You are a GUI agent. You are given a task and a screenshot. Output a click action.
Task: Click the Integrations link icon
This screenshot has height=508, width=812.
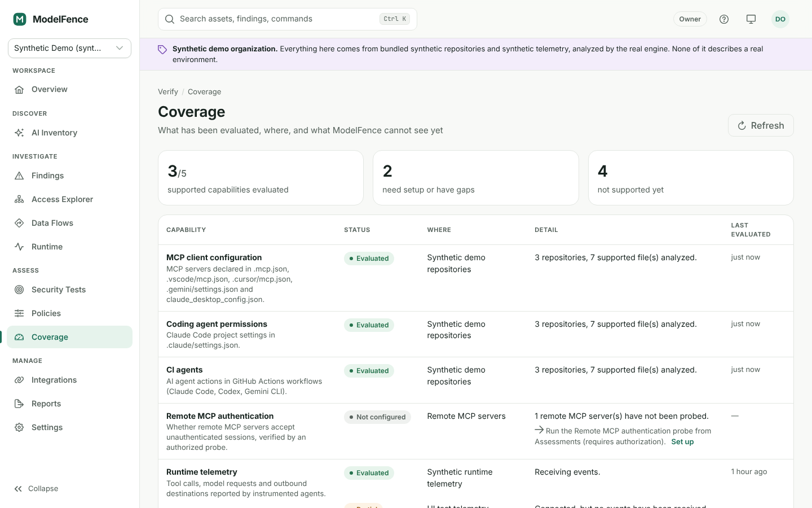tap(19, 380)
